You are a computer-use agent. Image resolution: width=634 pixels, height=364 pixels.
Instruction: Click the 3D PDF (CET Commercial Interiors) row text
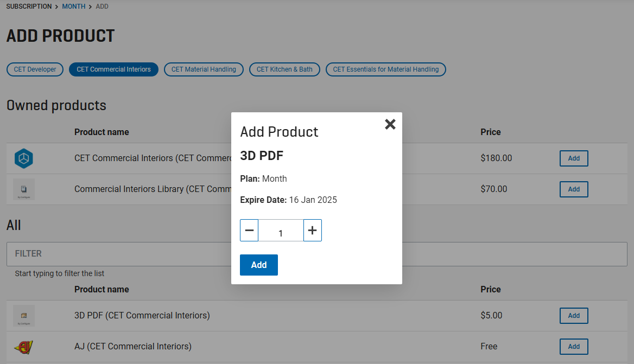pyautogui.click(x=142, y=316)
